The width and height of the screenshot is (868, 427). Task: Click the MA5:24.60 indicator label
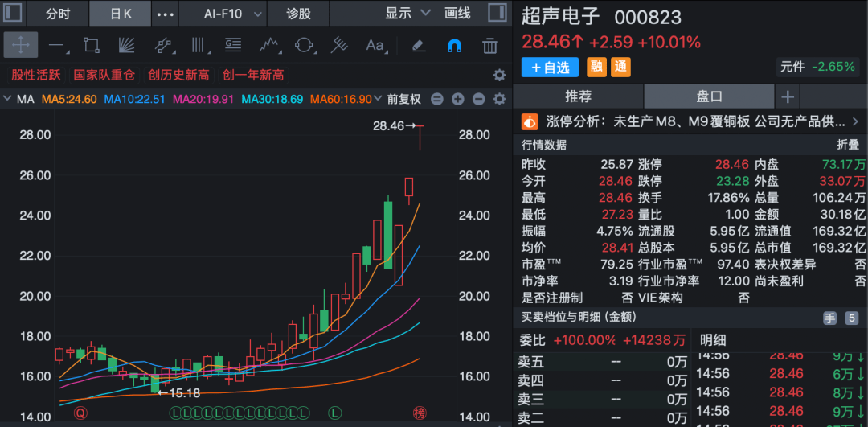tap(69, 99)
